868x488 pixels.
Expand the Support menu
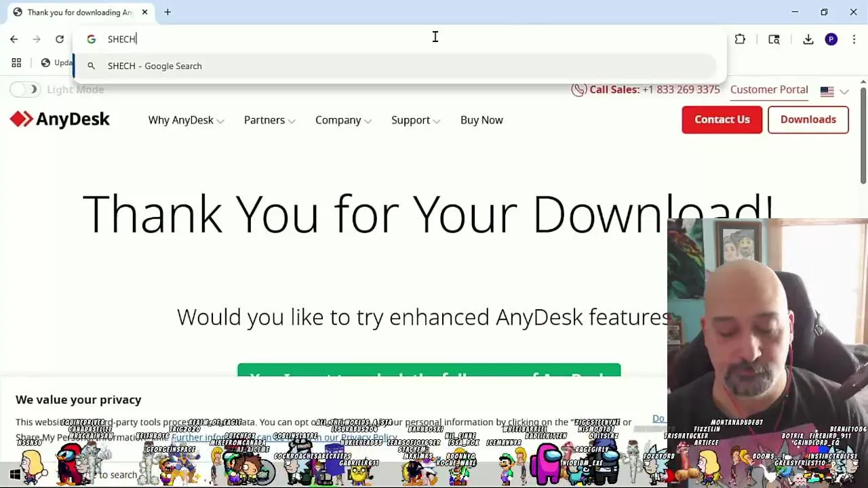(x=416, y=120)
